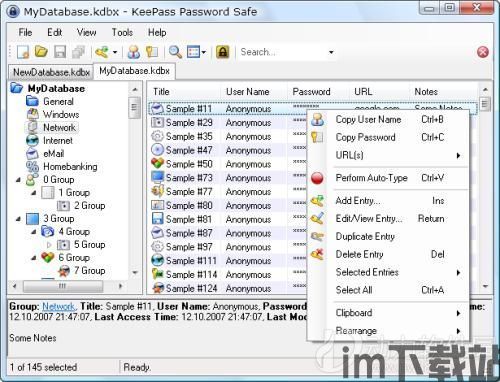Screen dimensions: 500x382
Task: Collapse the 6 Group tree node
Action: (x=34, y=258)
